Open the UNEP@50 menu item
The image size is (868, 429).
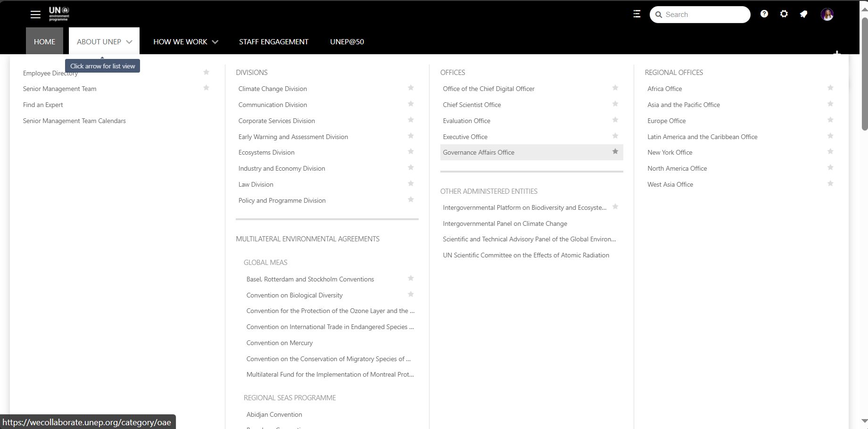[347, 41]
